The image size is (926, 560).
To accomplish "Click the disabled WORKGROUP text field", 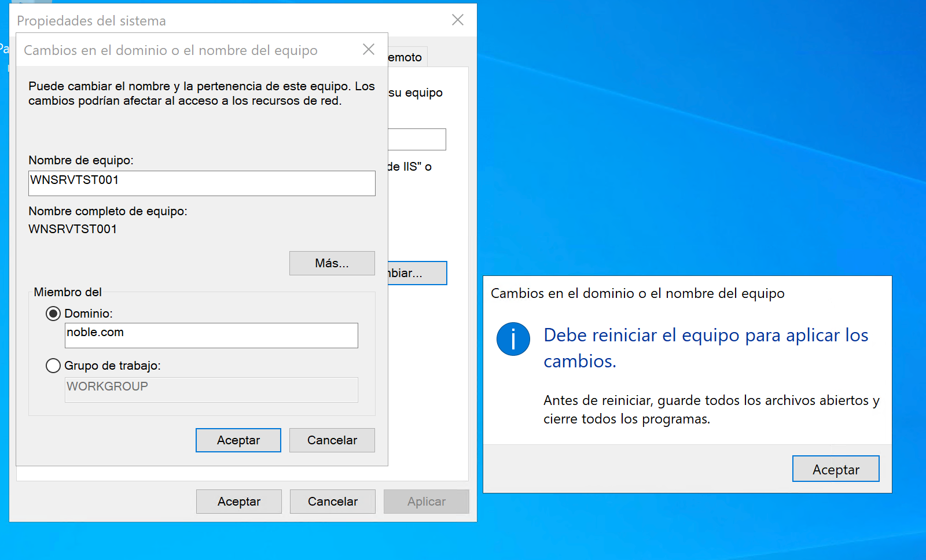I will click(211, 390).
